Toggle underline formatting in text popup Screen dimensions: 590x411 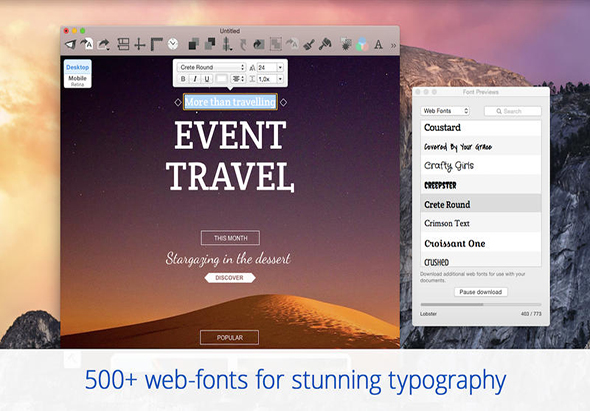coord(207,79)
